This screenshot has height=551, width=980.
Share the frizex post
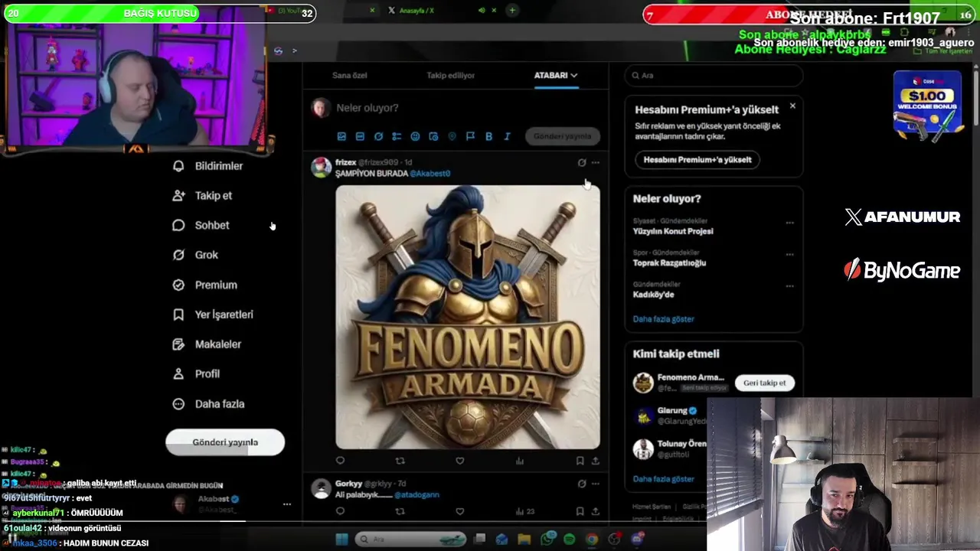[595, 461]
